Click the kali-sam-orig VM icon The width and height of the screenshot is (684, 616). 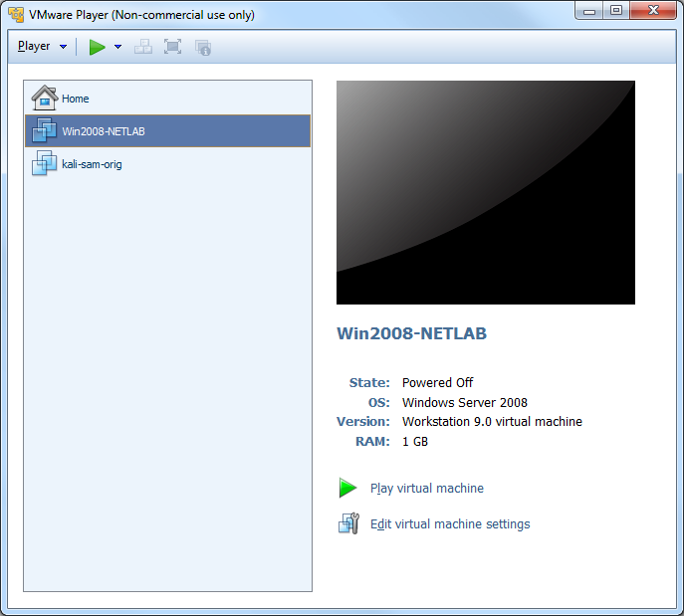[44, 163]
